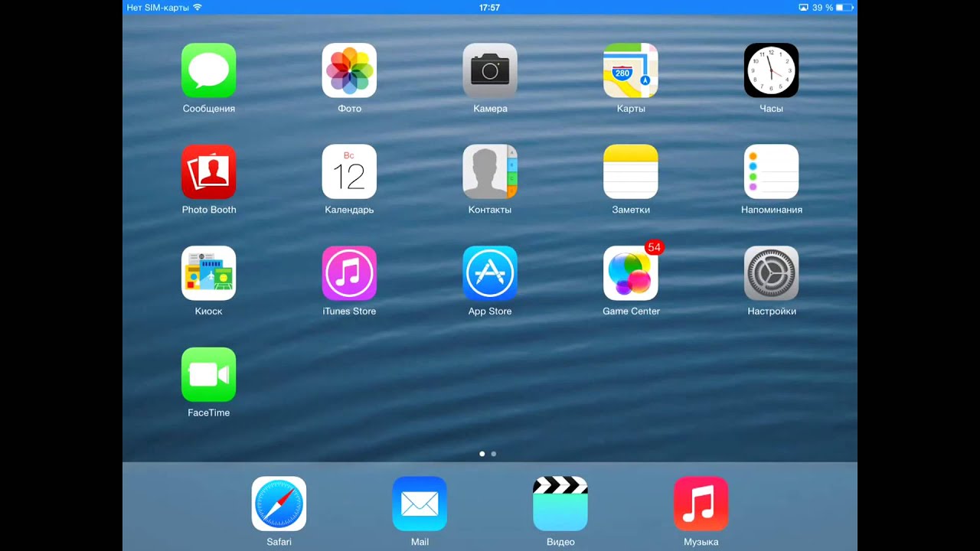
Task: Launch App Store app
Action: point(490,273)
